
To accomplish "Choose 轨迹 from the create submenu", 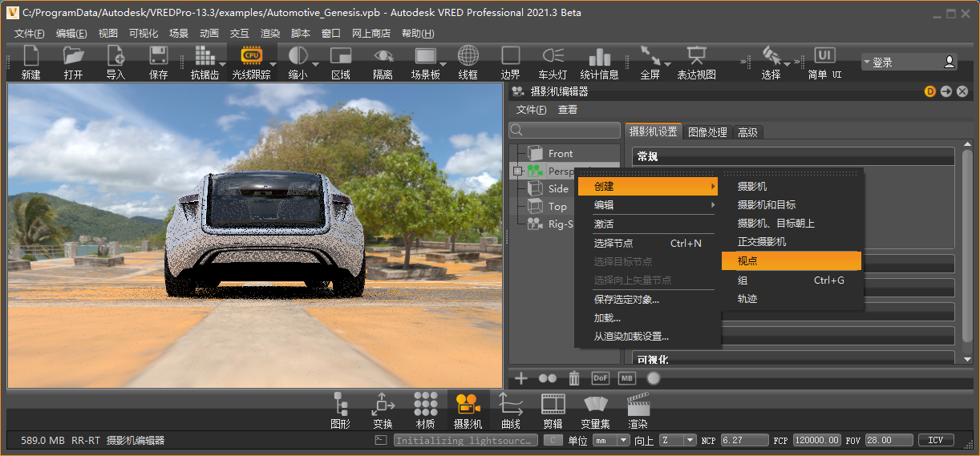I will pyautogui.click(x=792, y=299).
